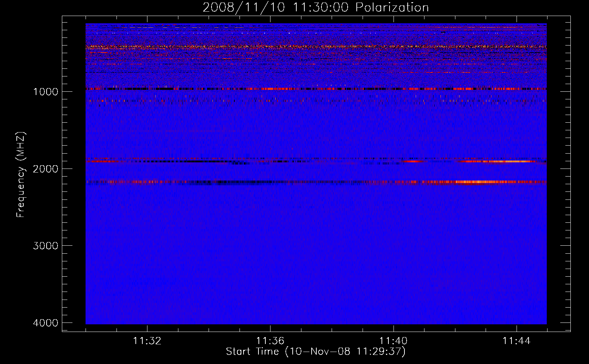Screen dimensions: 589x364
Task: Click the 2000 frequency tick label
Action: pos(46,169)
